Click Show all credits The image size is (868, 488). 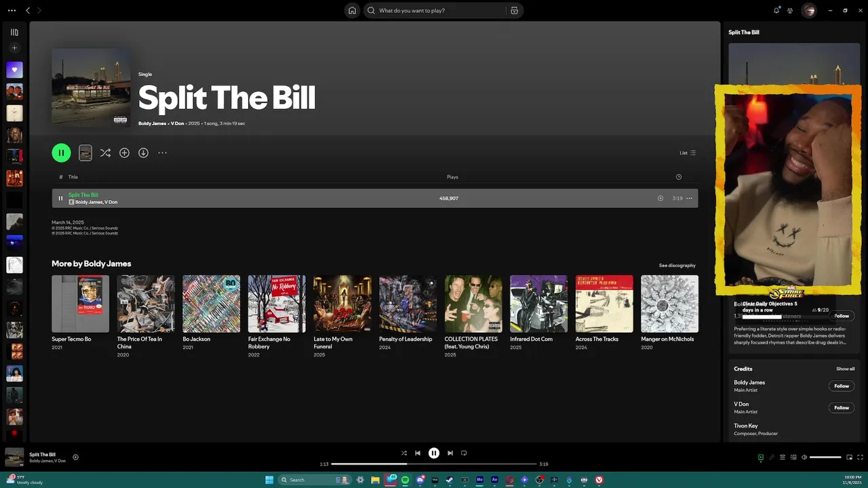tap(845, 369)
